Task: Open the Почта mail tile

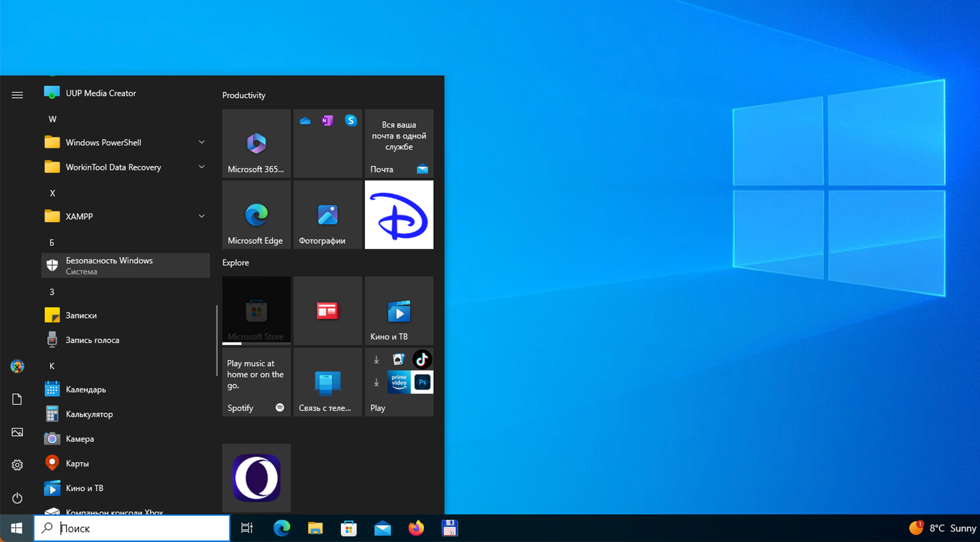Action: pos(399,143)
